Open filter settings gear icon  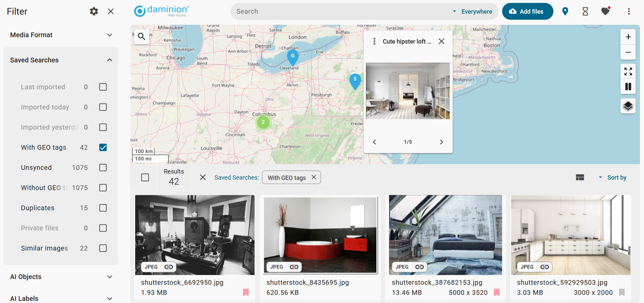[x=94, y=11]
